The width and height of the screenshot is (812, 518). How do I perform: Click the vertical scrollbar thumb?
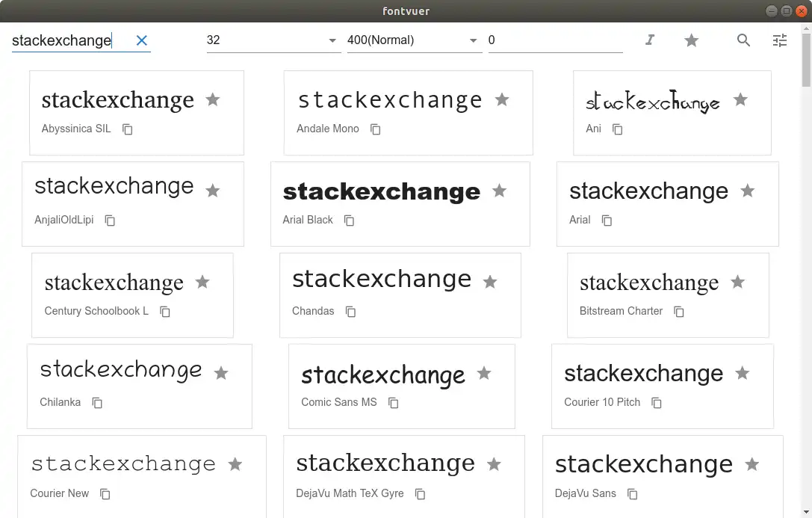(x=806, y=60)
